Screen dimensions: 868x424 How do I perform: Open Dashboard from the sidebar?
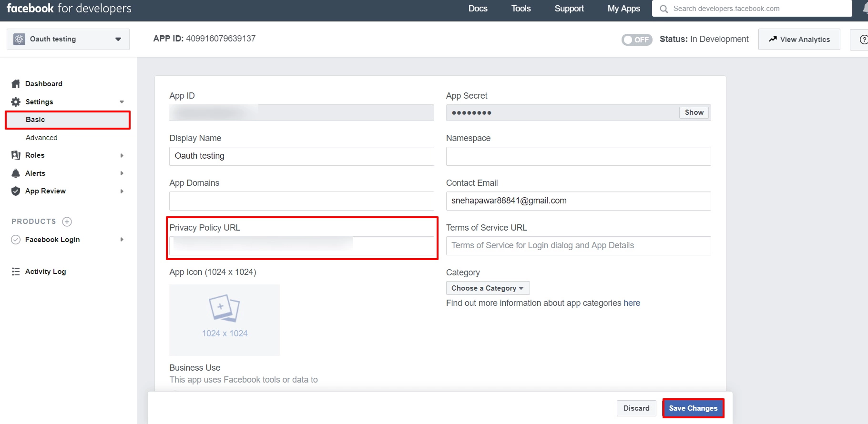point(44,84)
